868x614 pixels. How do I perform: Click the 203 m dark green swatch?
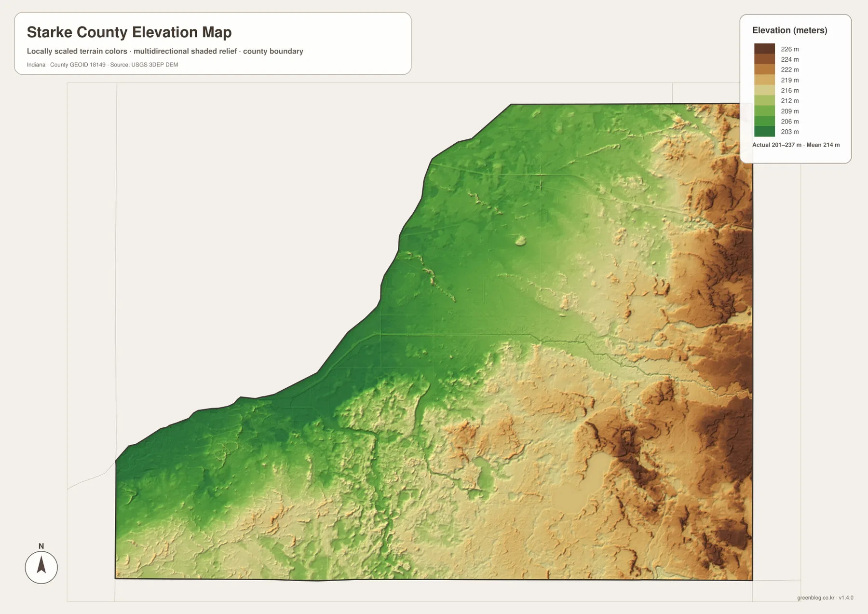tap(764, 132)
